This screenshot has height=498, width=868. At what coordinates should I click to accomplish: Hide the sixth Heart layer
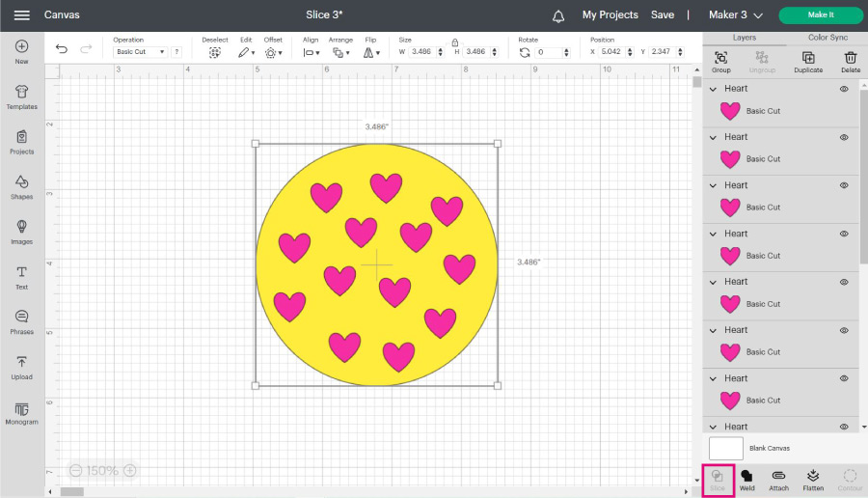pyautogui.click(x=844, y=330)
